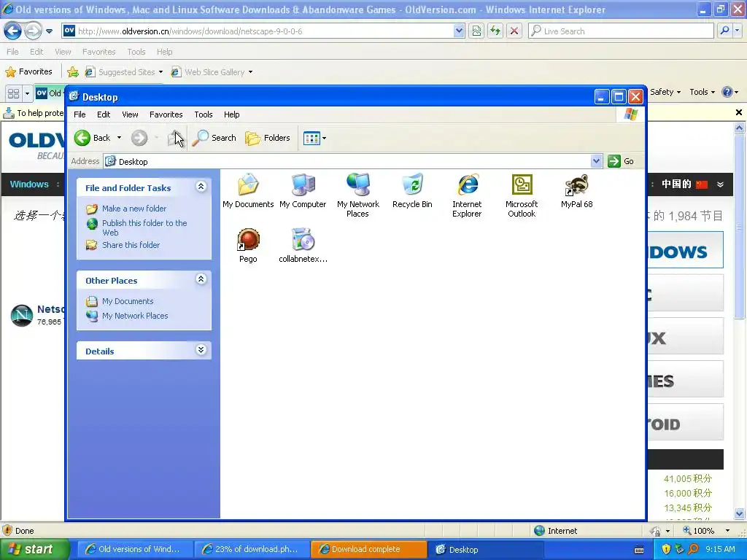Viewport: 747px width, 560px height.
Task: Switch to 23% of download taskbar button
Action: (x=252, y=549)
